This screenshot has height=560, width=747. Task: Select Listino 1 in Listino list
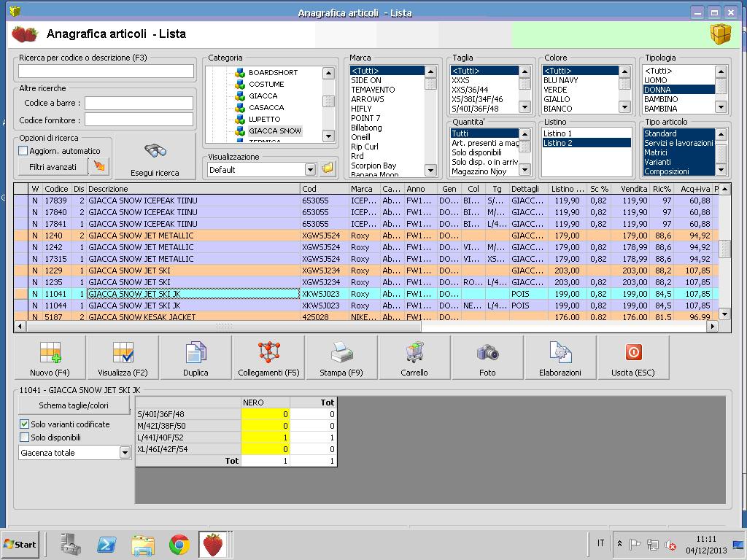click(558, 133)
